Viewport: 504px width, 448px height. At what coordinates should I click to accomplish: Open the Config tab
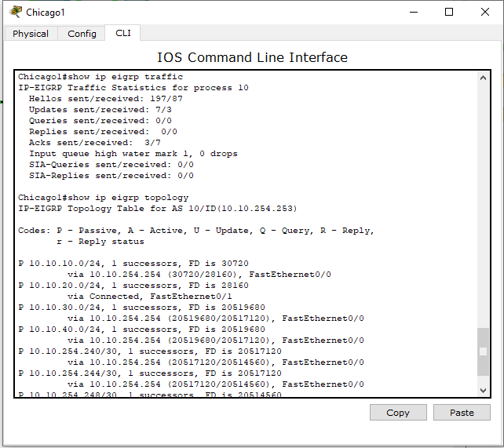(82, 34)
